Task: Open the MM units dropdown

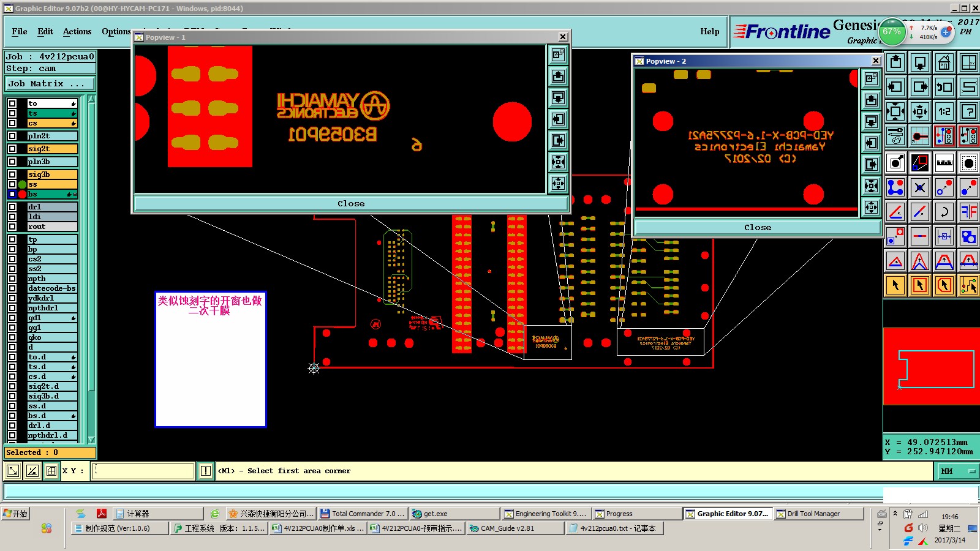Action: 957,471
